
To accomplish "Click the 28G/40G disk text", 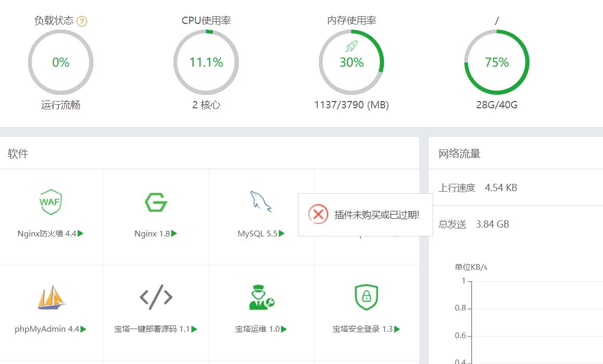I will pos(497,105).
